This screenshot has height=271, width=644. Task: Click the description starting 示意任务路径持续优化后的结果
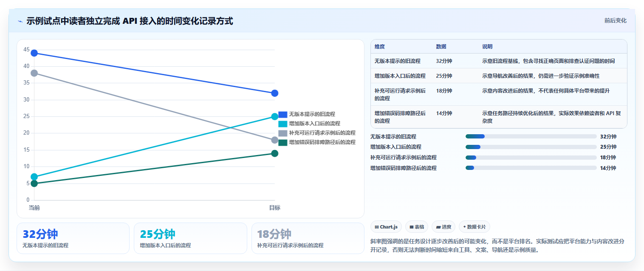551,117
